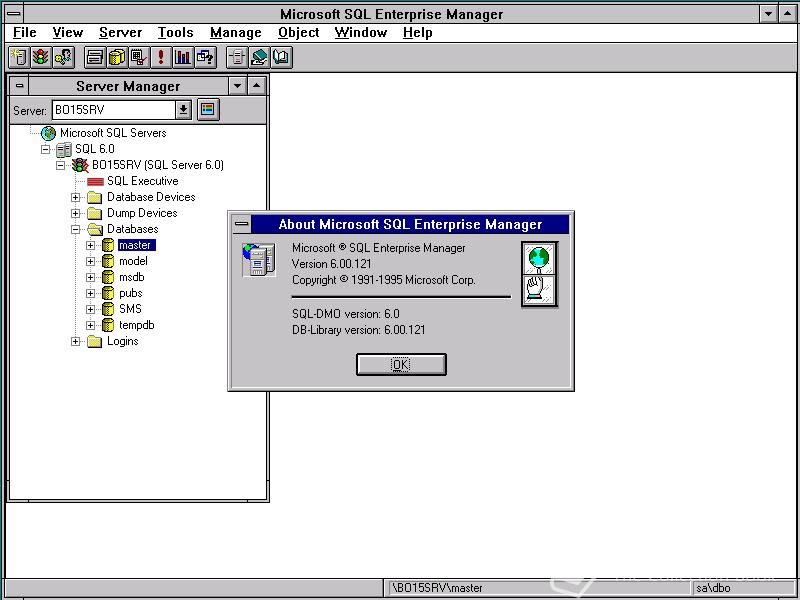Click the tempdb database cylinder icon

pyautogui.click(x=108, y=325)
